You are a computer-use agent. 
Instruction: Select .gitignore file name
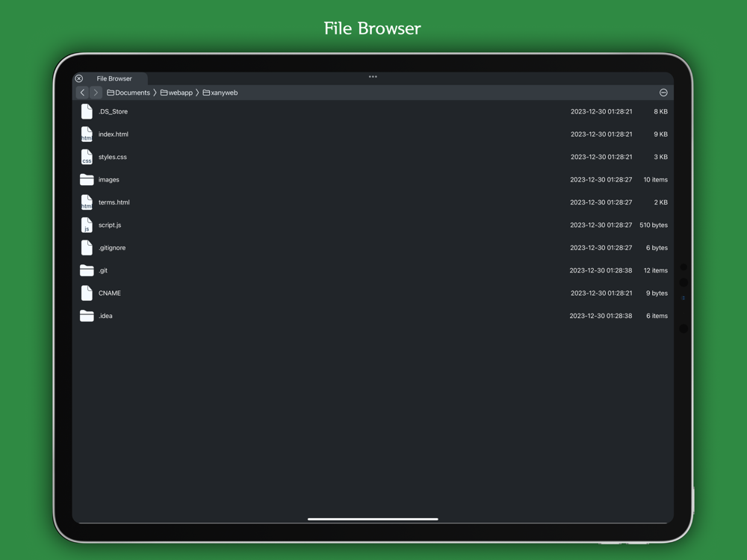[x=112, y=248]
